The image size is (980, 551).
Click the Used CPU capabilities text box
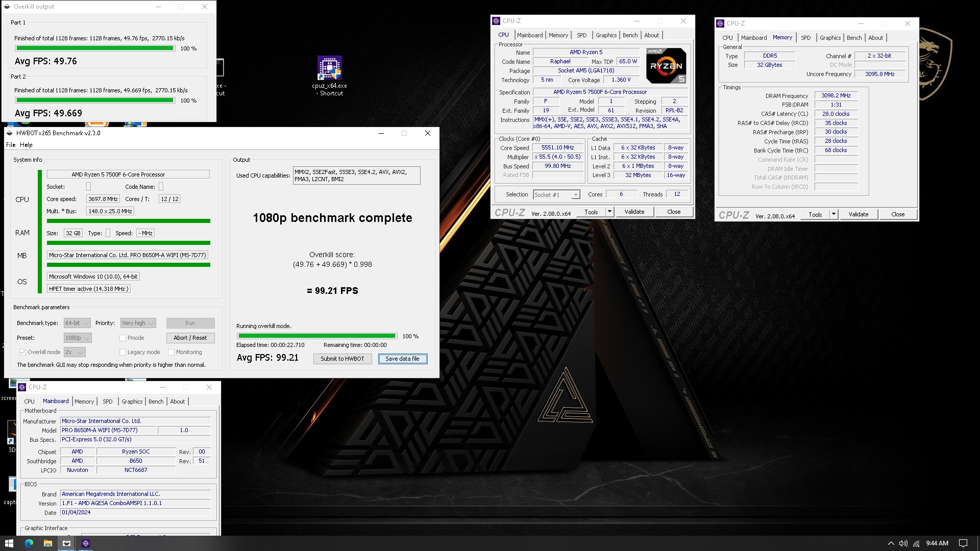point(356,176)
